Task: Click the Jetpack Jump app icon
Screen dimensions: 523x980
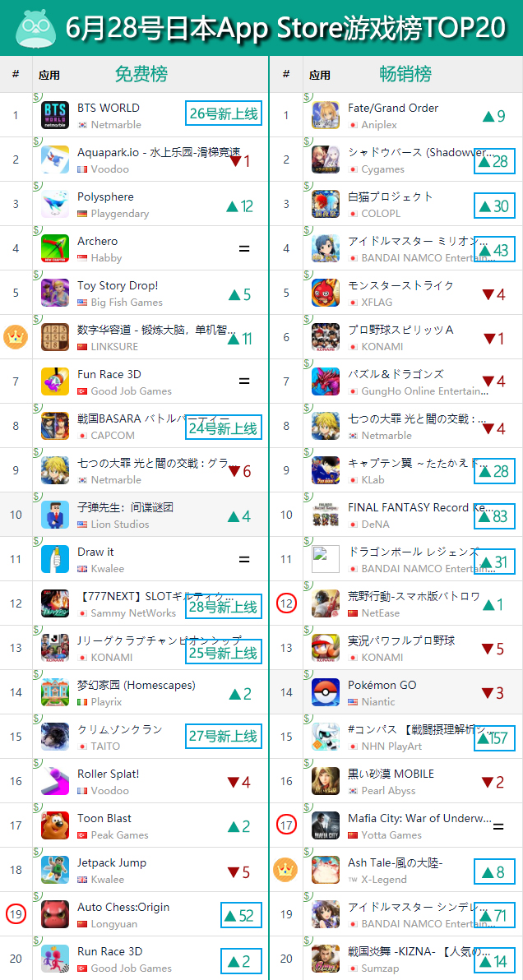Action: (55, 870)
